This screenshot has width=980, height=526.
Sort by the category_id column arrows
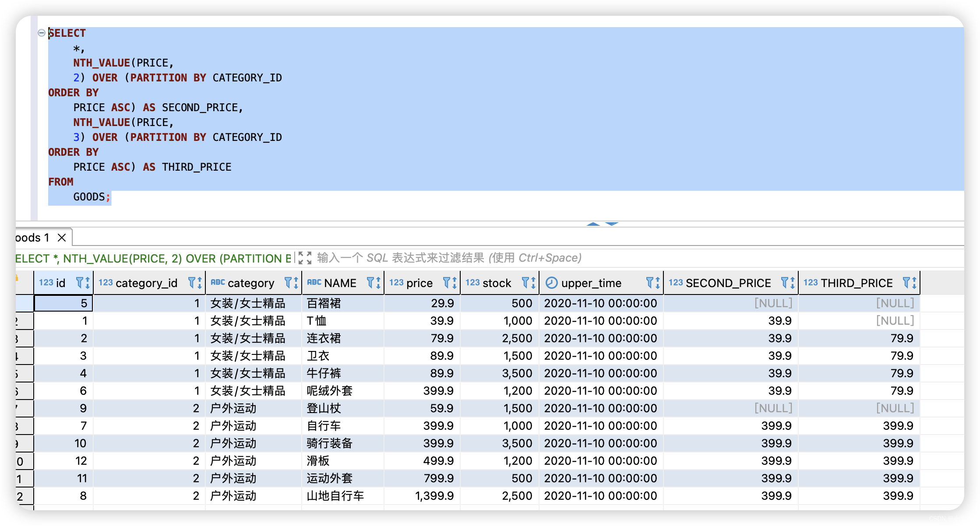coord(200,283)
